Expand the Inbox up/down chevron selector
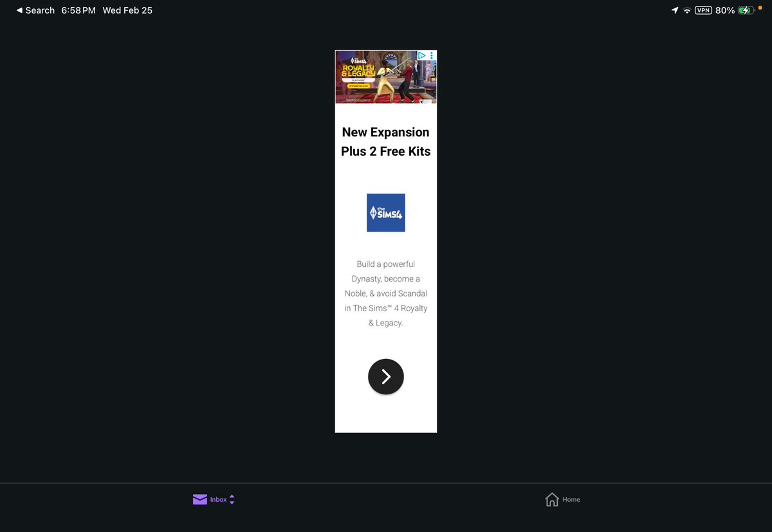The height and width of the screenshot is (532, 772). click(232, 499)
